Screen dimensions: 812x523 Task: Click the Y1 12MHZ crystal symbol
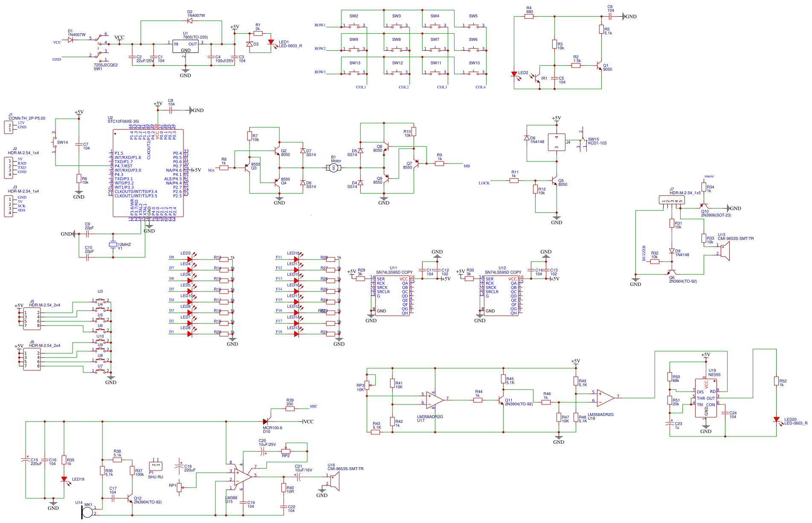(x=113, y=245)
